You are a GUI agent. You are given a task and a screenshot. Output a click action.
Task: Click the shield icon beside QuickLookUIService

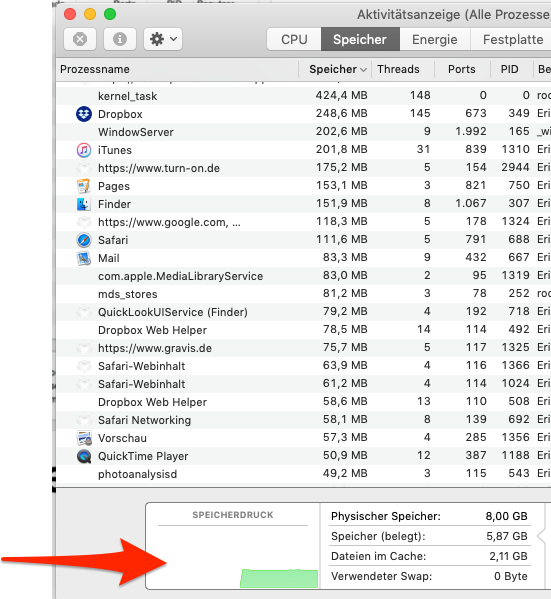(x=84, y=312)
